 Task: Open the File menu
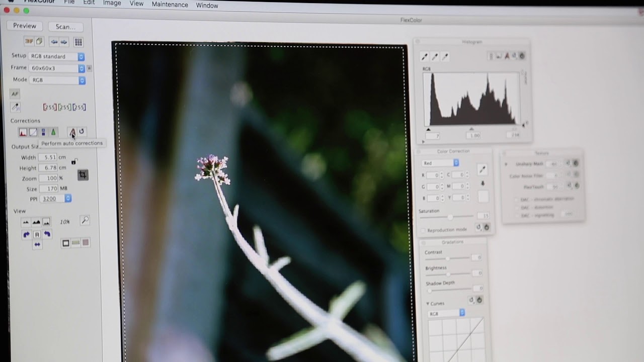click(x=69, y=3)
